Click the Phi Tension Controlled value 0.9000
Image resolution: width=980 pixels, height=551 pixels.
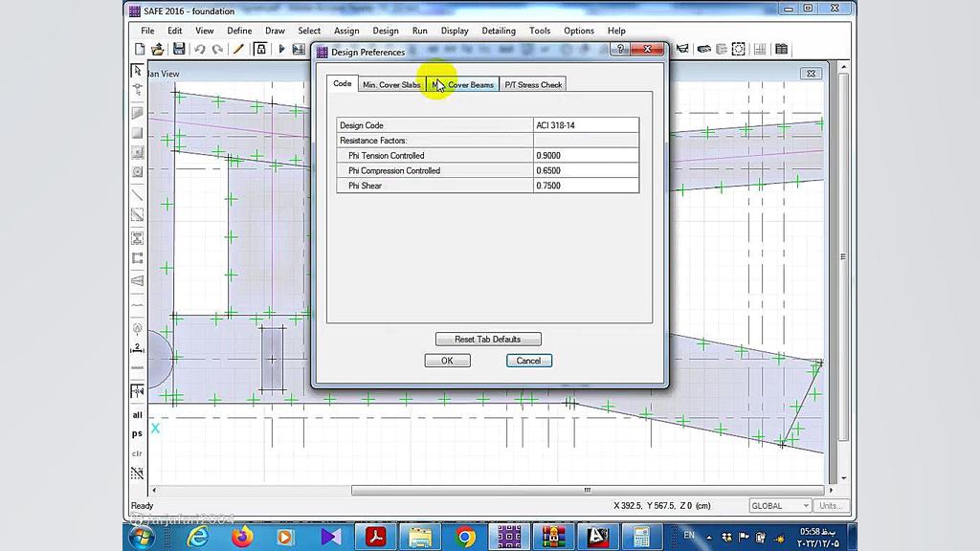[586, 156]
